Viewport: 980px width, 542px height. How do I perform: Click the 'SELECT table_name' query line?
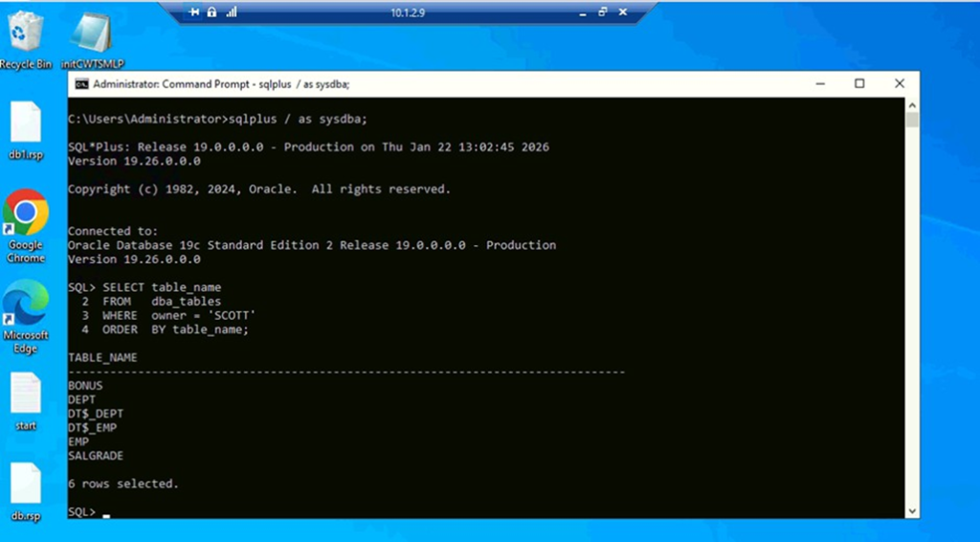tap(162, 287)
